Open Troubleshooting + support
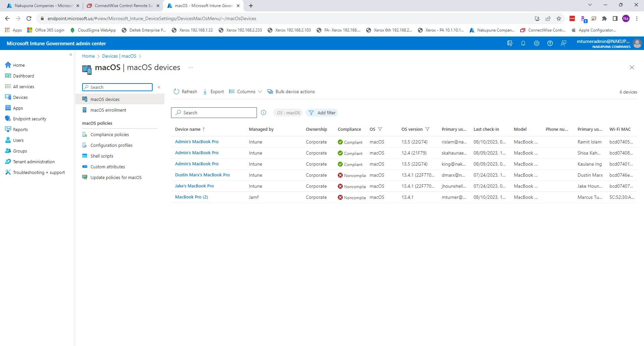Viewport: 644px width, 346px height. point(35,172)
